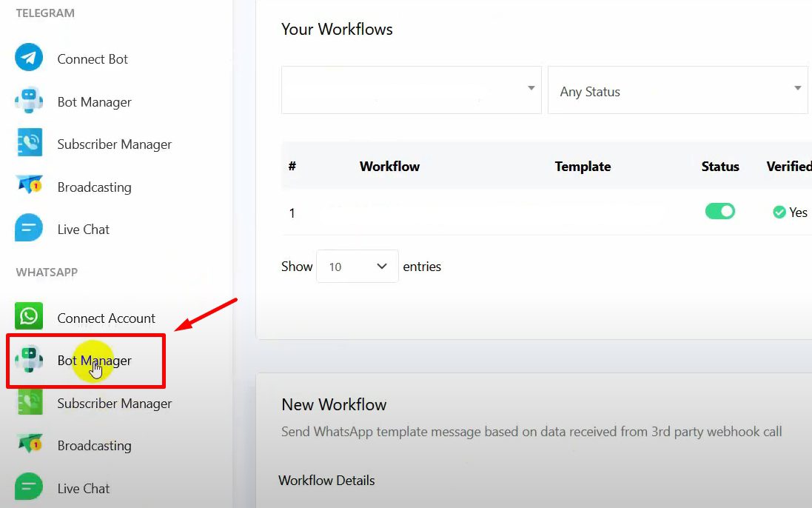This screenshot has width=812, height=508.
Task: Open the Any Status filter dropdown
Action: (x=677, y=90)
